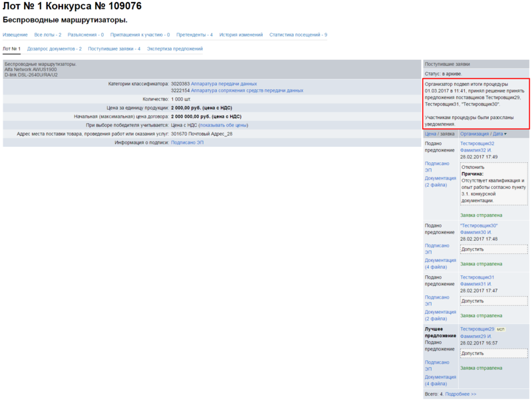The image size is (532, 401).
Task: View История изменений tab
Action: [241, 35]
